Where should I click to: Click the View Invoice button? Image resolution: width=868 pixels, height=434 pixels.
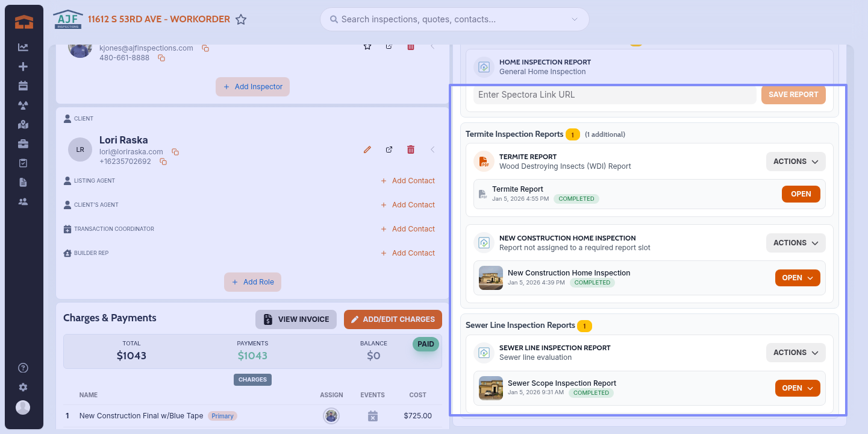point(296,319)
